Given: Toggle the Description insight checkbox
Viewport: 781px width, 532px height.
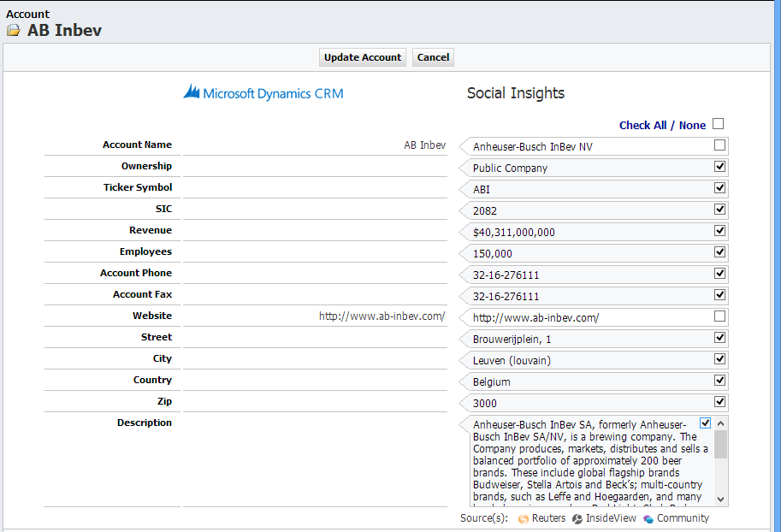Looking at the screenshot, I should point(705,423).
